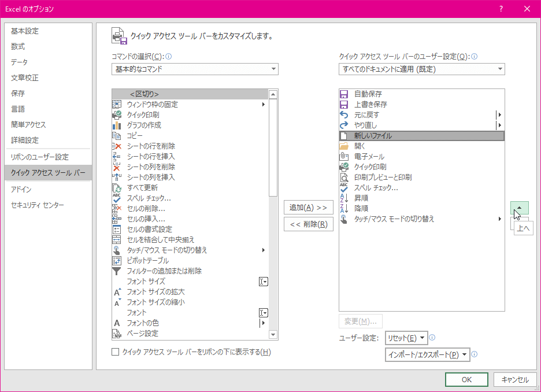Select シートの行を挿入 icon
Screen dimensions: 541x392
click(x=117, y=156)
